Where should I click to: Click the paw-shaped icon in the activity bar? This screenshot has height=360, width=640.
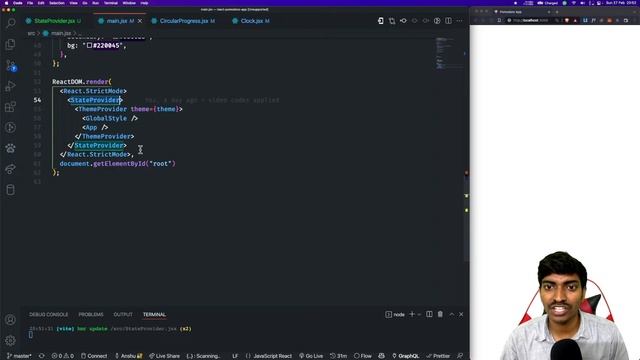click(x=11, y=148)
